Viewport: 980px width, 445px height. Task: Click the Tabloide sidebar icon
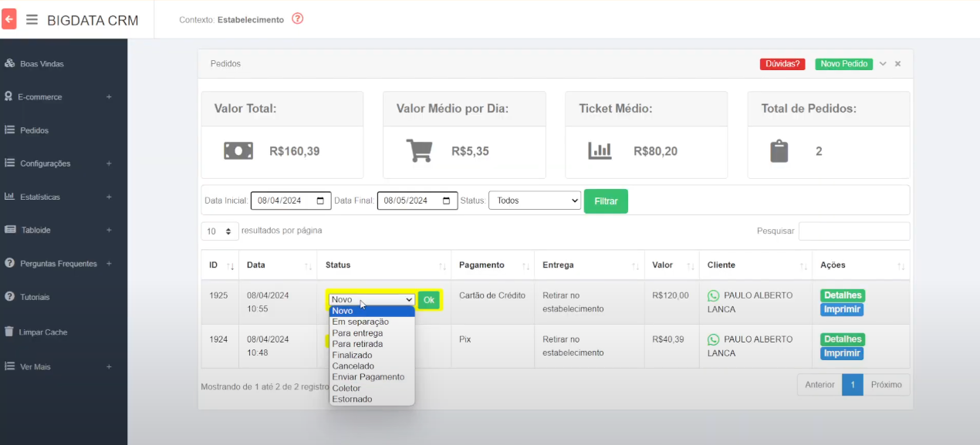[x=9, y=229]
